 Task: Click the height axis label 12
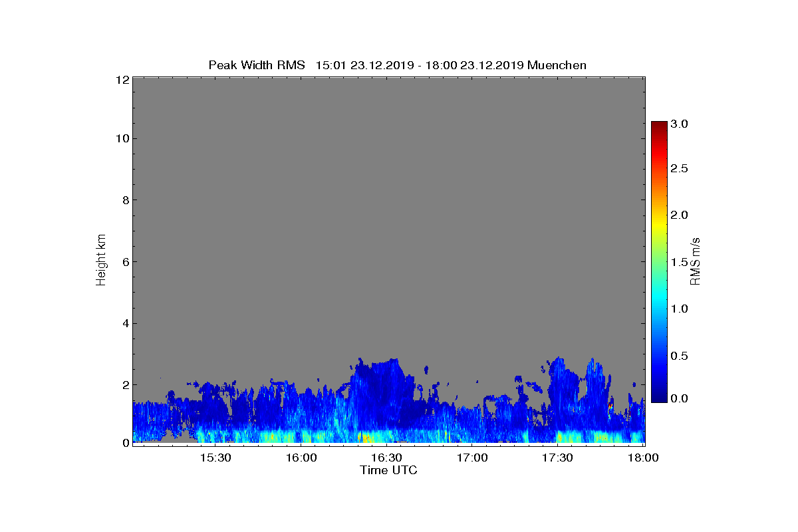point(122,79)
